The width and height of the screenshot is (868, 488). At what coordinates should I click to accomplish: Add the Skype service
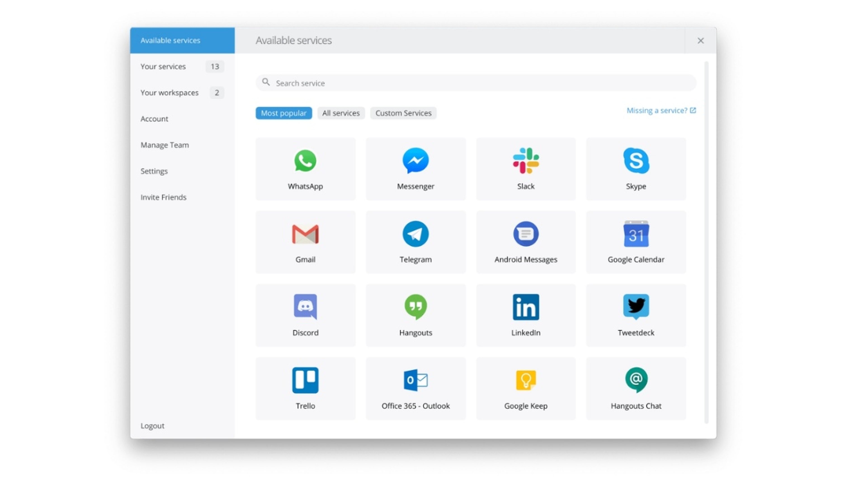636,169
